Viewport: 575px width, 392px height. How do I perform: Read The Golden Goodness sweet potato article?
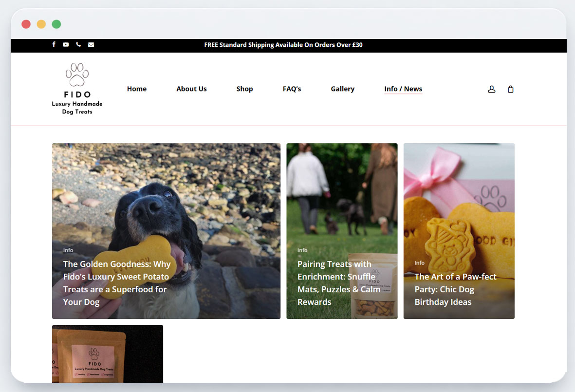point(117,283)
